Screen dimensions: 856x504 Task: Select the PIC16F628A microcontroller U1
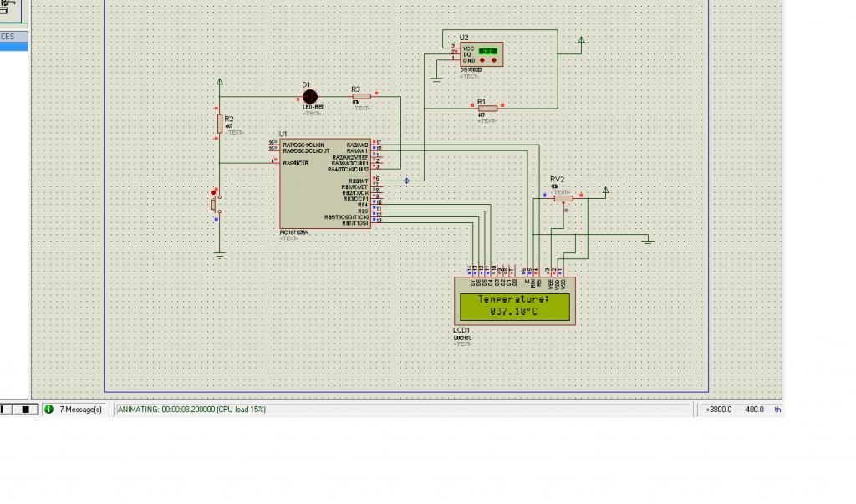pyautogui.click(x=325, y=184)
